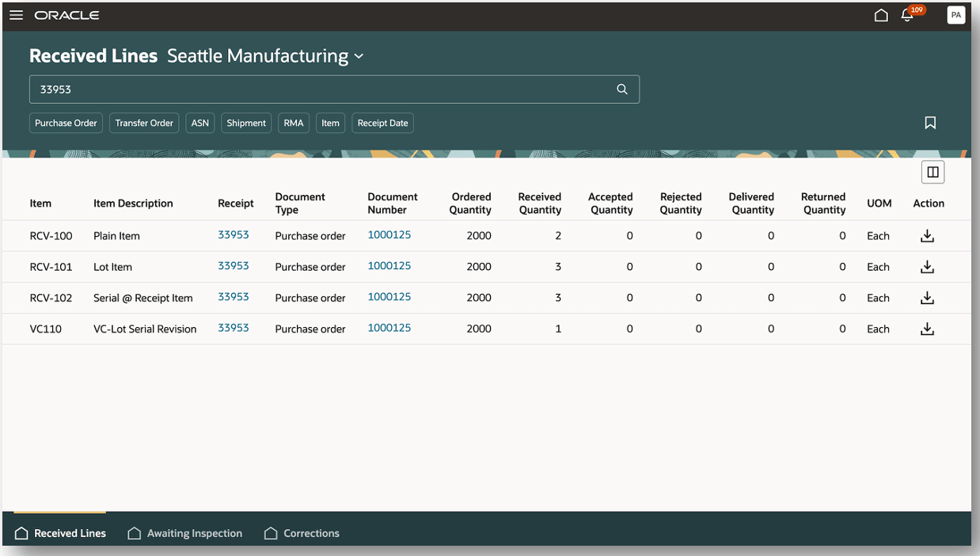The image size is (980, 556).
Task: Open the column layout settings icon
Action: click(933, 172)
